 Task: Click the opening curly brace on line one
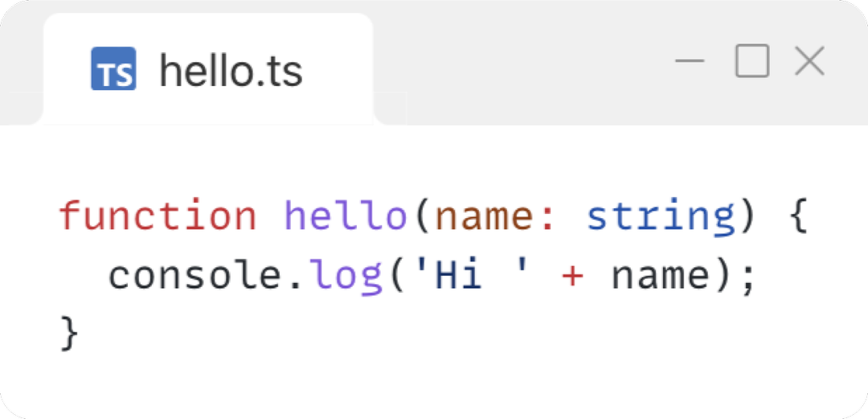pyautogui.click(x=798, y=218)
